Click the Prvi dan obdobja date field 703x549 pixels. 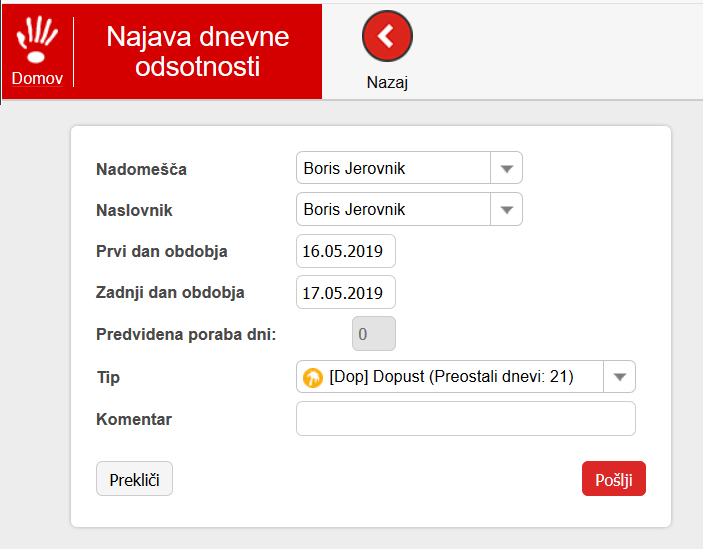click(x=346, y=251)
